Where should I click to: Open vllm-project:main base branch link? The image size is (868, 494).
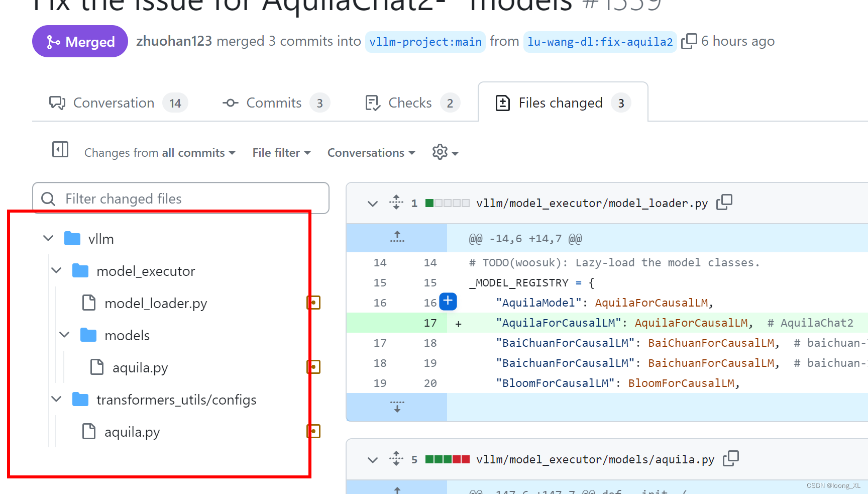[x=425, y=42]
